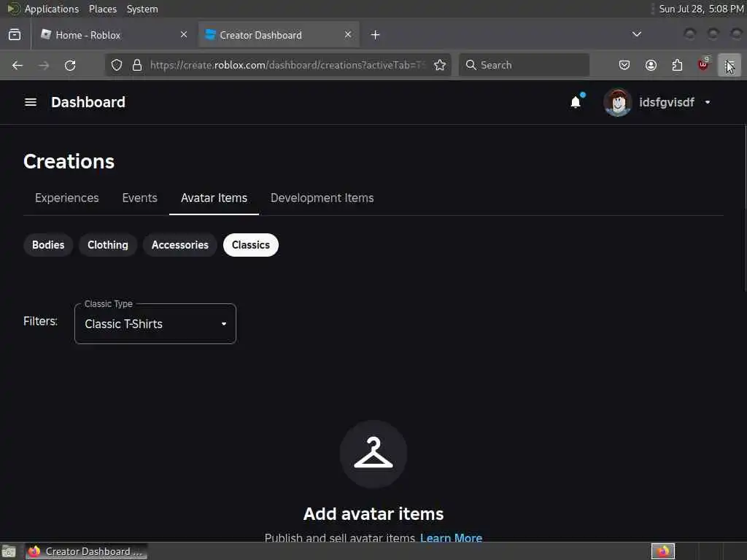Reload the page

[70, 65]
